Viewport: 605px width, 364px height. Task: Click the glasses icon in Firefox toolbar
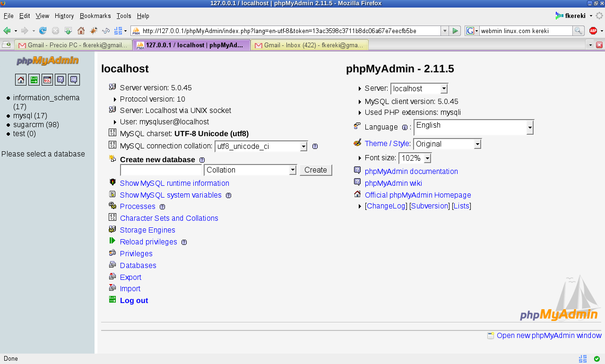[106, 31]
